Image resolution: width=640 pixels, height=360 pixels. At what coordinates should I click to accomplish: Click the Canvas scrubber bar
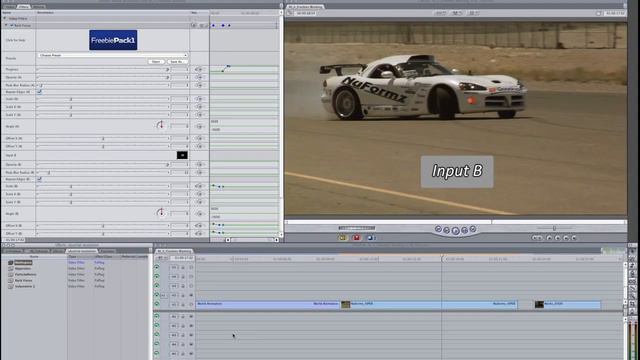[456, 222]
